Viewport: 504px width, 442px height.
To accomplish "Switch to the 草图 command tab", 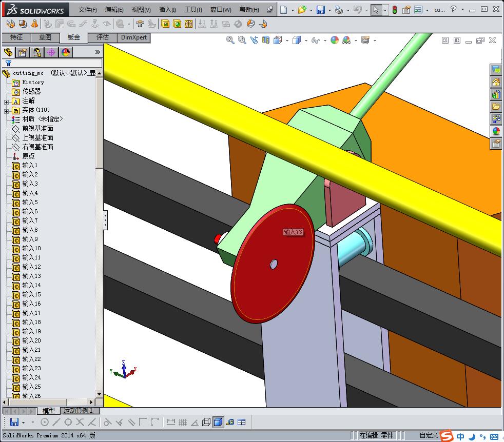I will point(45,37).
